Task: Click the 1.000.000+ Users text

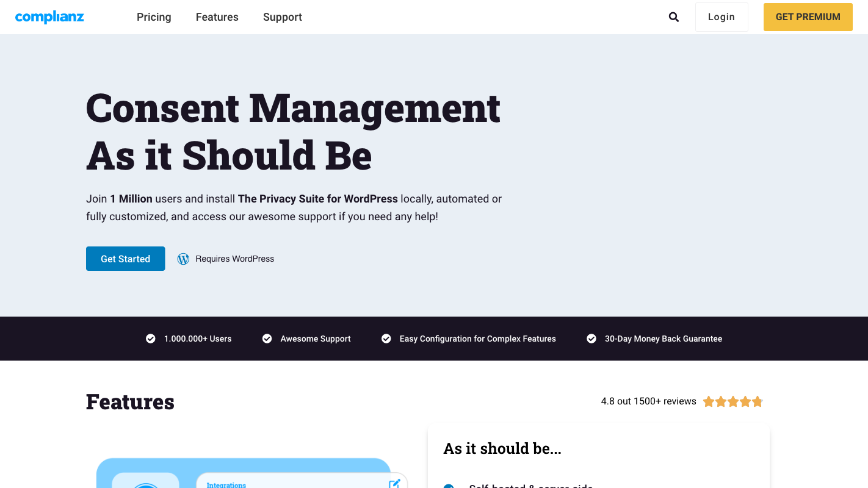Action: (198, 339)
